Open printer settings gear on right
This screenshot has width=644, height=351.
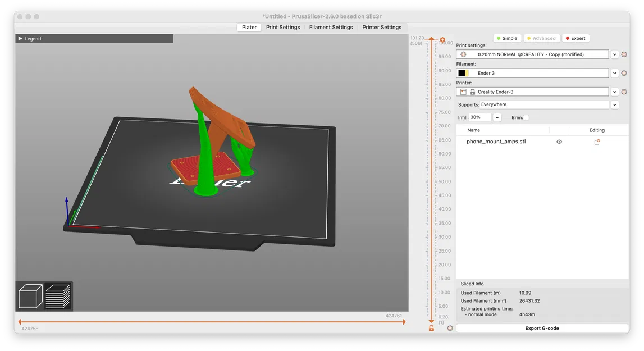coord(624,92)
